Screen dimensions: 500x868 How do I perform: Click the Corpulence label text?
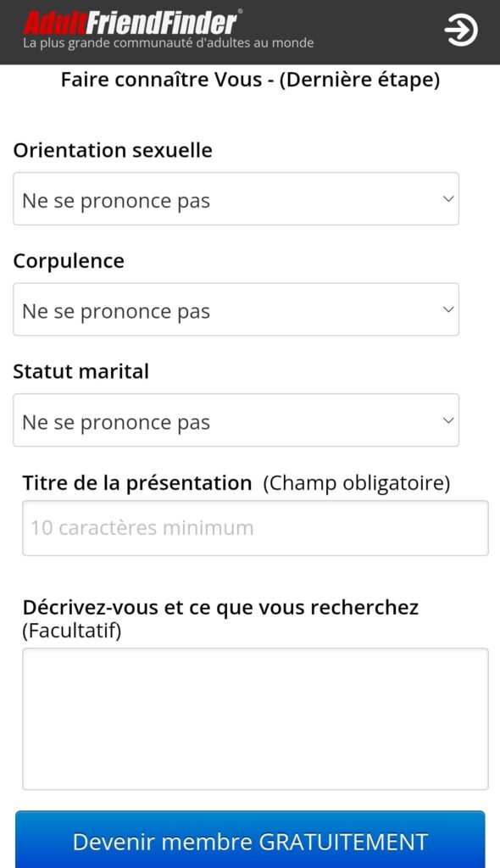tap(69, 261)
